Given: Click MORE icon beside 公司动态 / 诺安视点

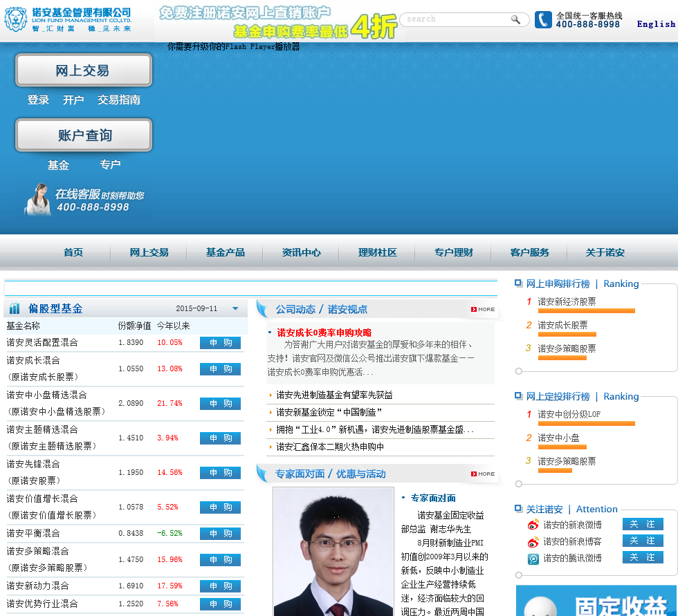Looking at the screenshot, I should [483, 309].
